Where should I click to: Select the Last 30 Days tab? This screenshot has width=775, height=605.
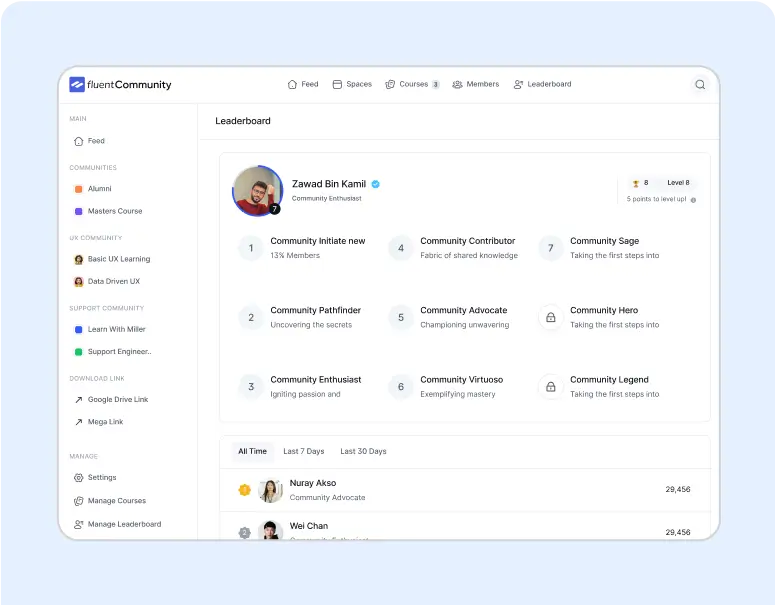(363, 451)
